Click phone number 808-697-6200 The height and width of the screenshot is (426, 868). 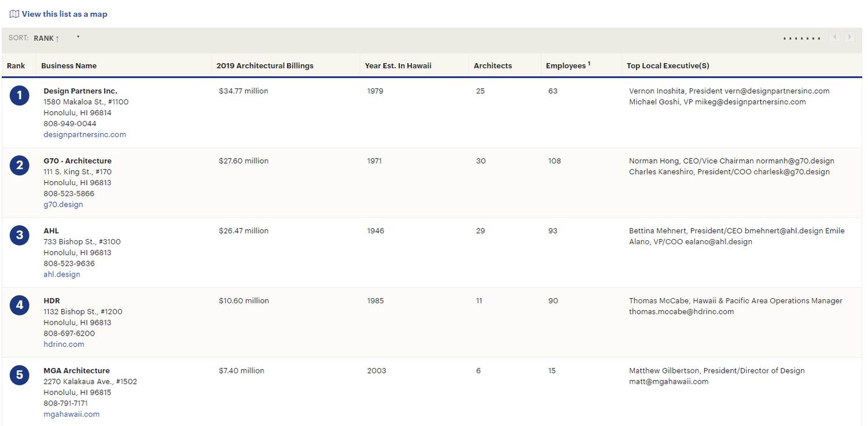point(69,333)
